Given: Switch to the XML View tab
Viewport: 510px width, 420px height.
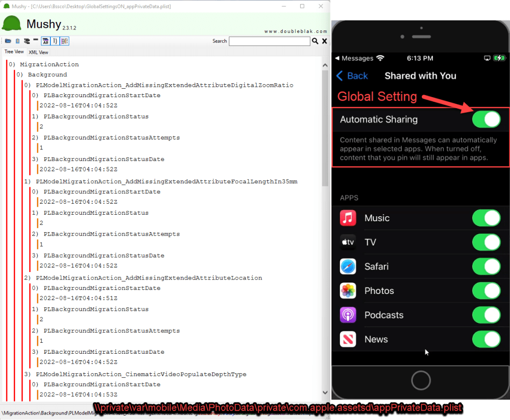Looking at the screenshot, I should point(38,52).
